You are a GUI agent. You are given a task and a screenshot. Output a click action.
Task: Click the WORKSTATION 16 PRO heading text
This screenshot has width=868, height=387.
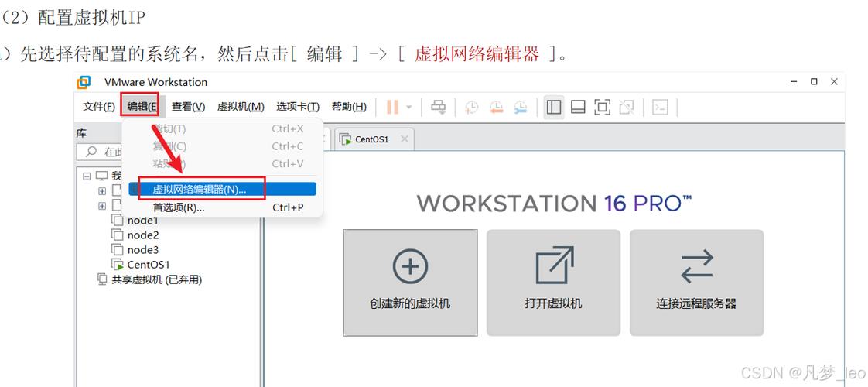pos(555,204)
